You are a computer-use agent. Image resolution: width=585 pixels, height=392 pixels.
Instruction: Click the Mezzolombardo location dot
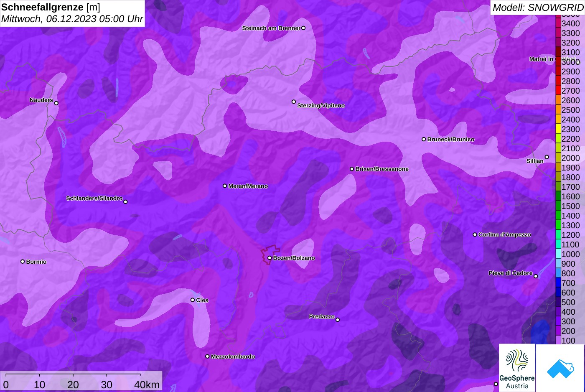207,356
